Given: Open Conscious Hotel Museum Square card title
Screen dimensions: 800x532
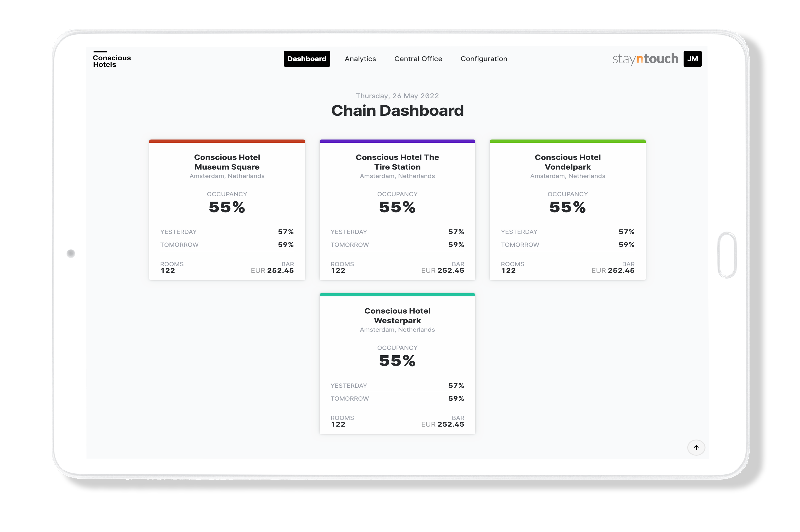Looking at the screenshot, I should [227, 162].
